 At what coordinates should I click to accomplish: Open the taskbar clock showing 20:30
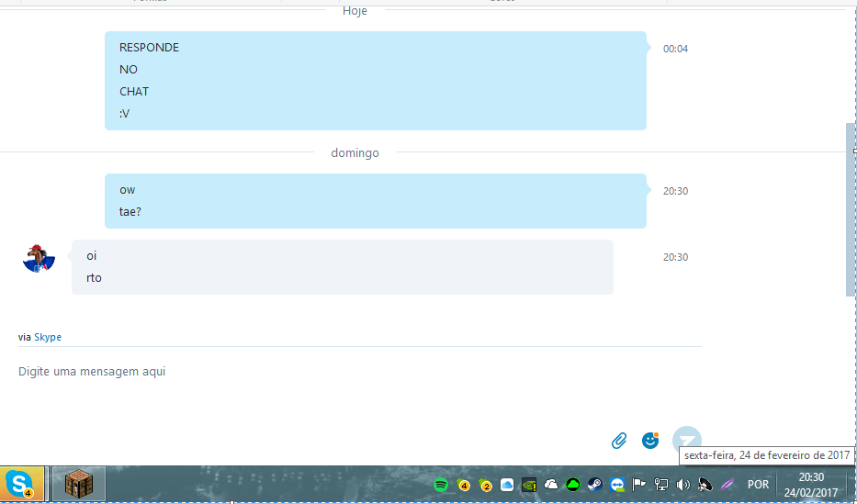pos(811,485)
